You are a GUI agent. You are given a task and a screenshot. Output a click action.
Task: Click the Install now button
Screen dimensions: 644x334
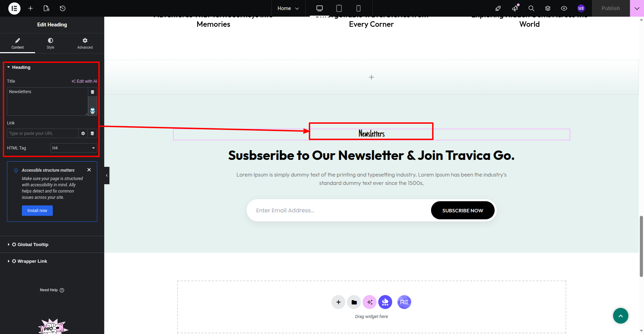coord(37,211)
